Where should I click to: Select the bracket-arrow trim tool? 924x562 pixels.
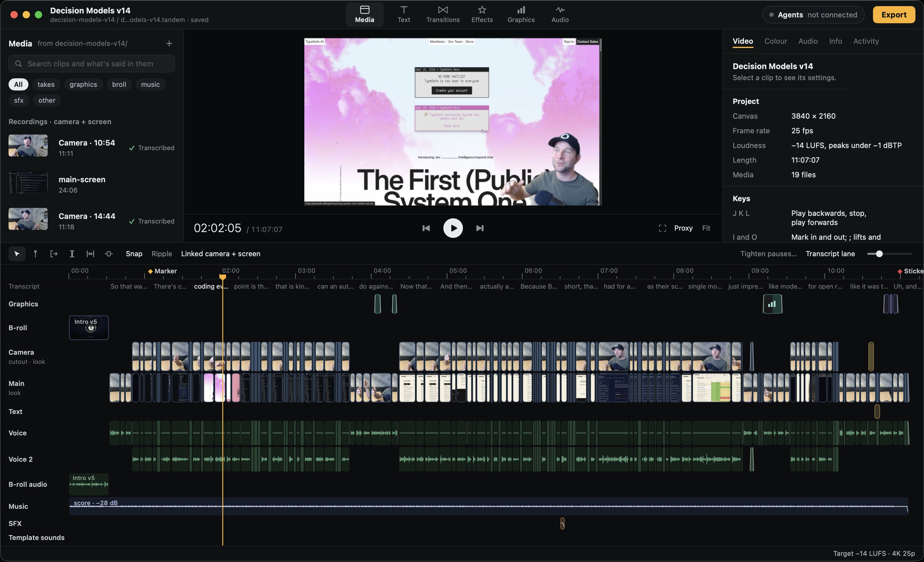point(54,254)
